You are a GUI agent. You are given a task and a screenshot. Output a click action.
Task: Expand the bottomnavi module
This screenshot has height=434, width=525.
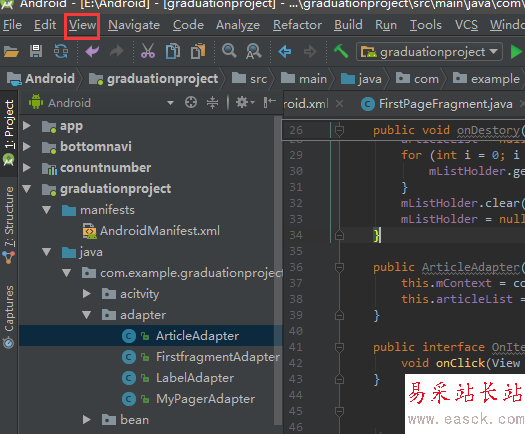click(x=27, y=146)
